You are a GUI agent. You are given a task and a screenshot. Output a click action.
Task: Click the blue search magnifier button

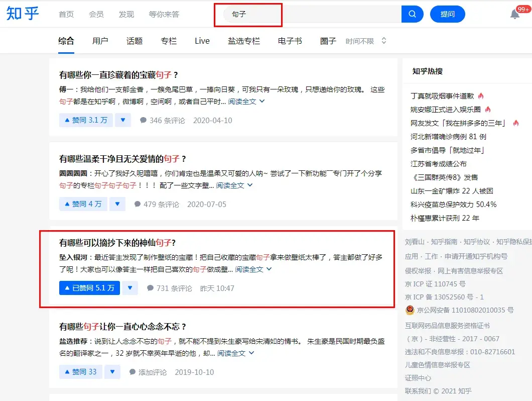click(412, 14)
